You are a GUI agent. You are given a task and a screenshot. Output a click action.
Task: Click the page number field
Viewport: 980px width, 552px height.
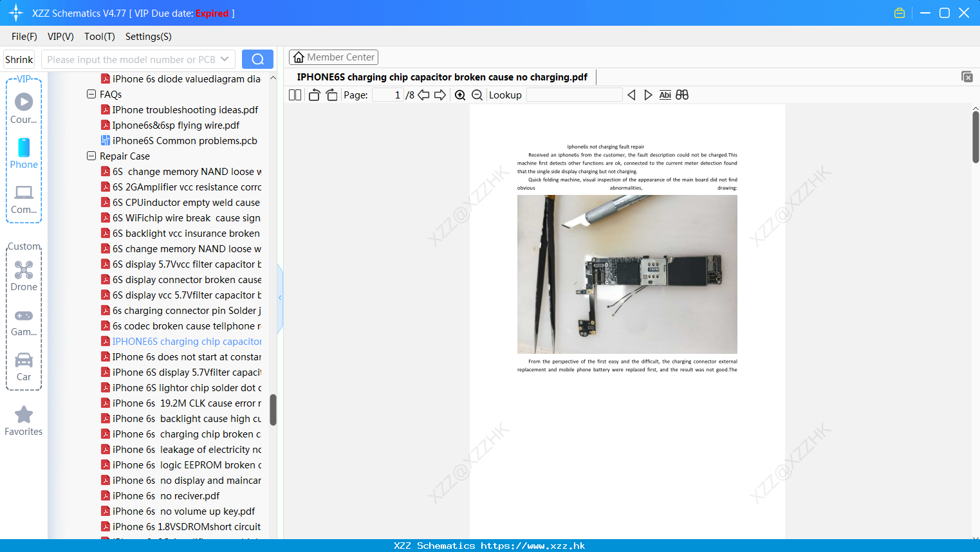tap(388, 95)
